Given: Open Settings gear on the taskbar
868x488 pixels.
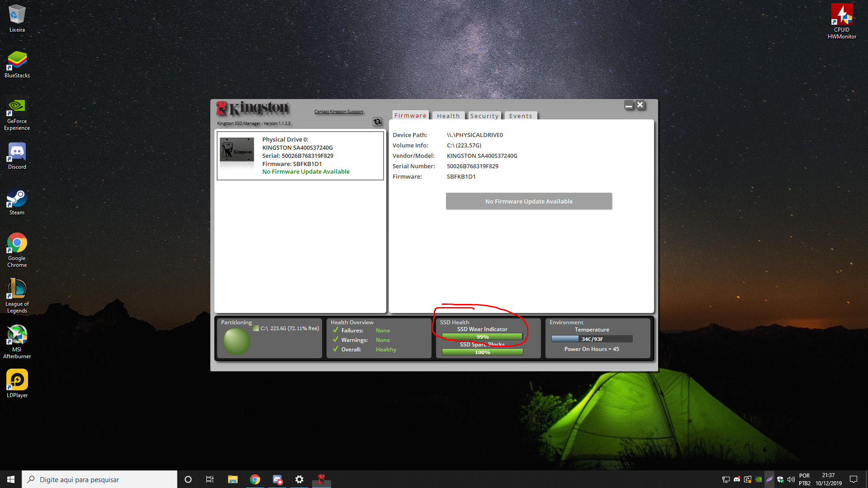Looking at the screenshot, I should [x=299, y=479].
